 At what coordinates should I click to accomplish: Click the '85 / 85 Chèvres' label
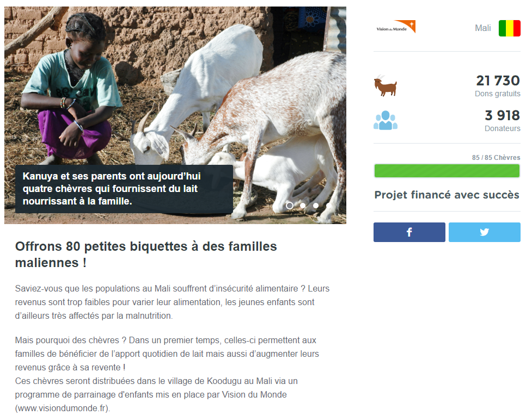tap(496, 158)
